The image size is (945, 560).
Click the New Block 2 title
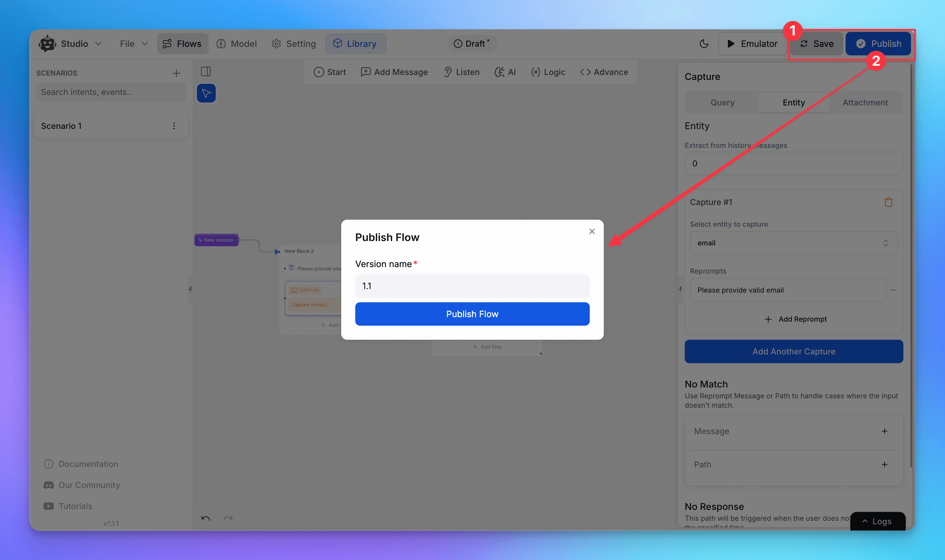[x=299, y=251]
